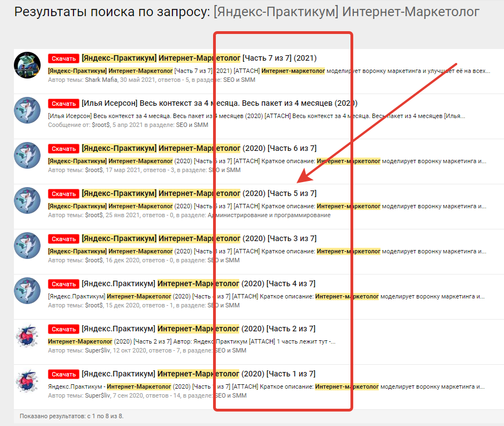The height and width of the screenshot is (426, 504).
Task: Open avatar beside Илья Исерсон result
Action: point(27,110)
